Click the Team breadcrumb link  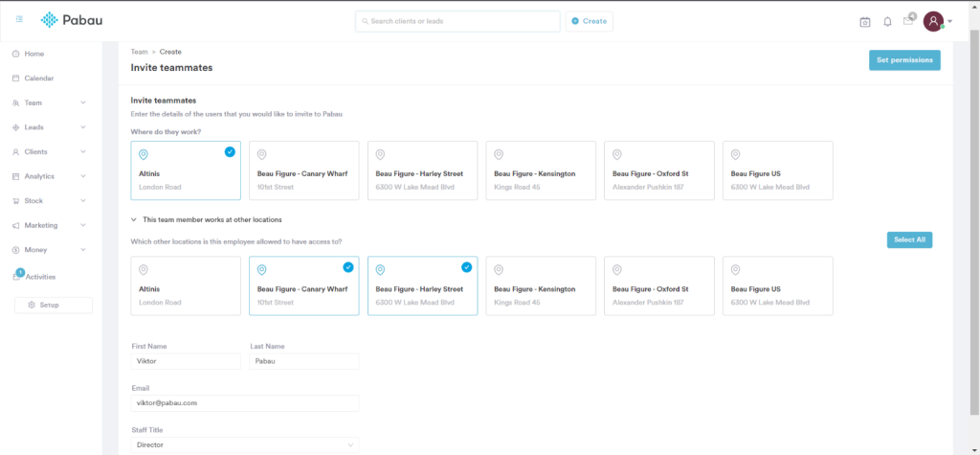(x=139, y=52)
